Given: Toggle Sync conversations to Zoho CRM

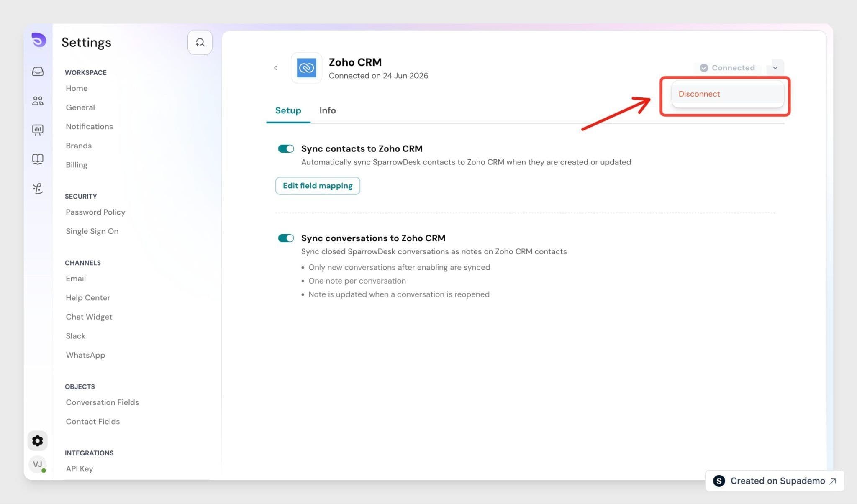Looking at the screenshot, I should tap(286, 238).
